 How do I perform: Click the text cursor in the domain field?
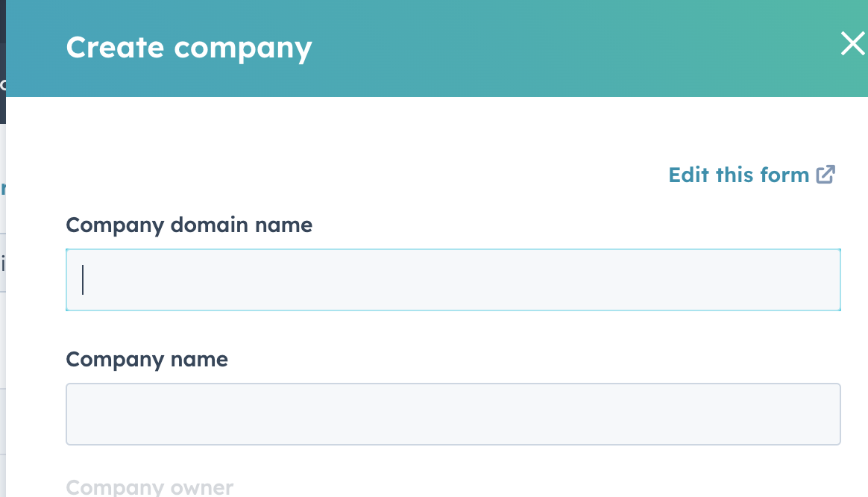coord(83,280)
